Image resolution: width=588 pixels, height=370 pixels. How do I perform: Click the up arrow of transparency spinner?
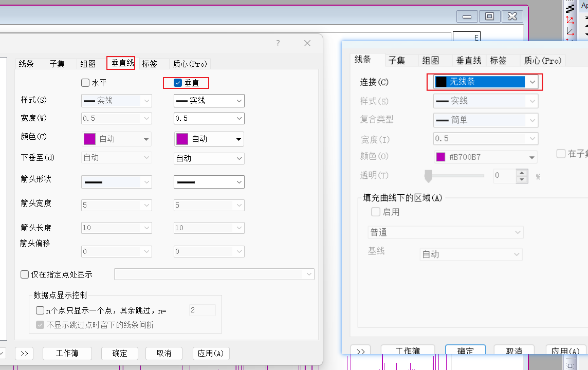point(522,173)
